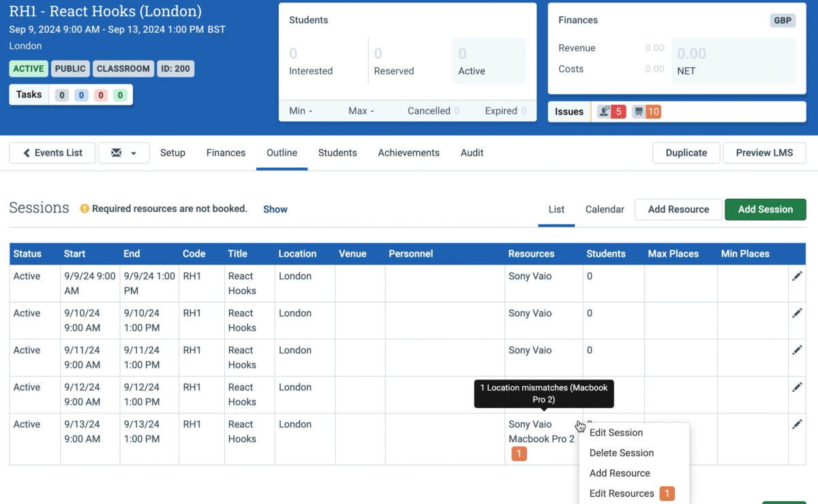Choose Delete Session from the context menu
This screenshot has width=818, height=504.
[x=621, y=453]
